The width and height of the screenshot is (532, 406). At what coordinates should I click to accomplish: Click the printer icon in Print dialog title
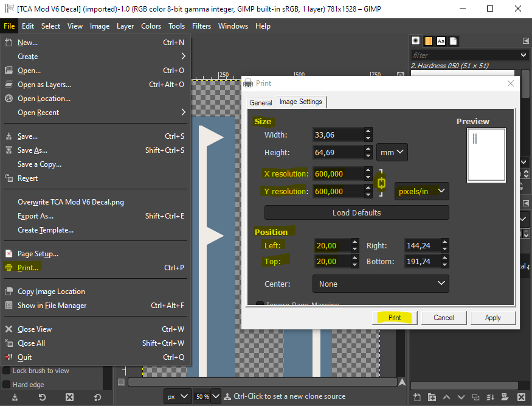(248, 83)
